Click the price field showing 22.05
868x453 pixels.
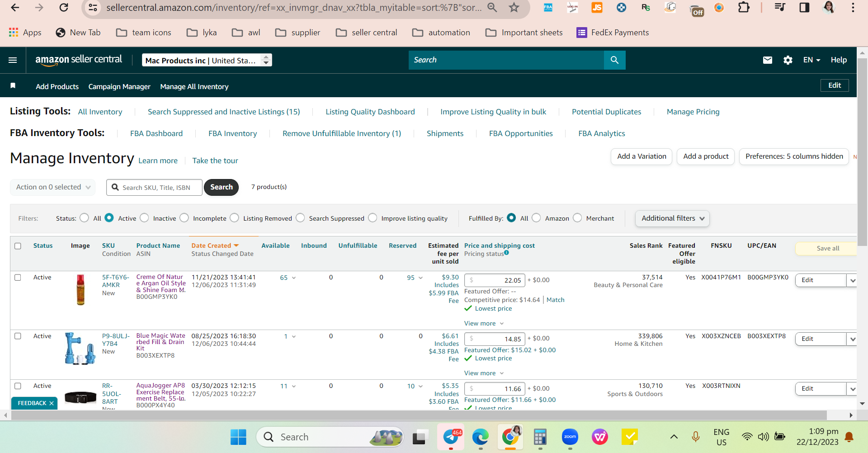point(495,280)
